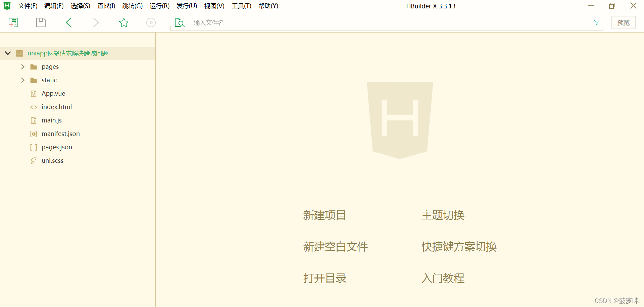Click the pages folder icon

[34, 67]
